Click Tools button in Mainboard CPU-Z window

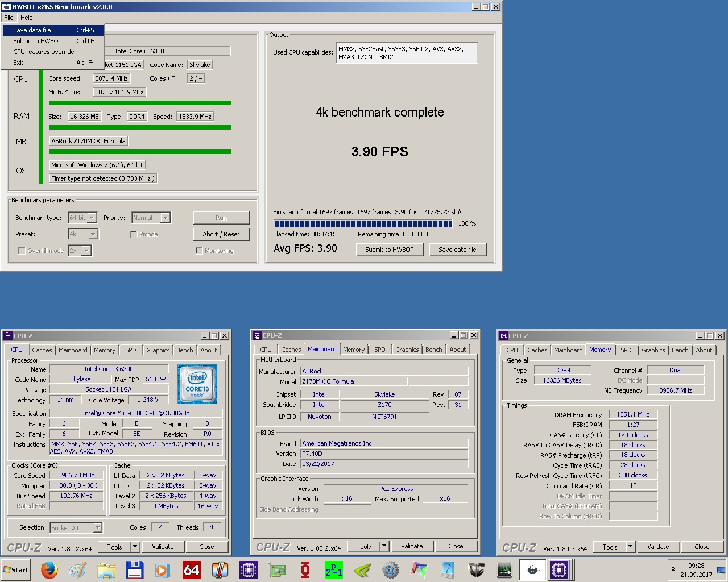pos(363,546)
